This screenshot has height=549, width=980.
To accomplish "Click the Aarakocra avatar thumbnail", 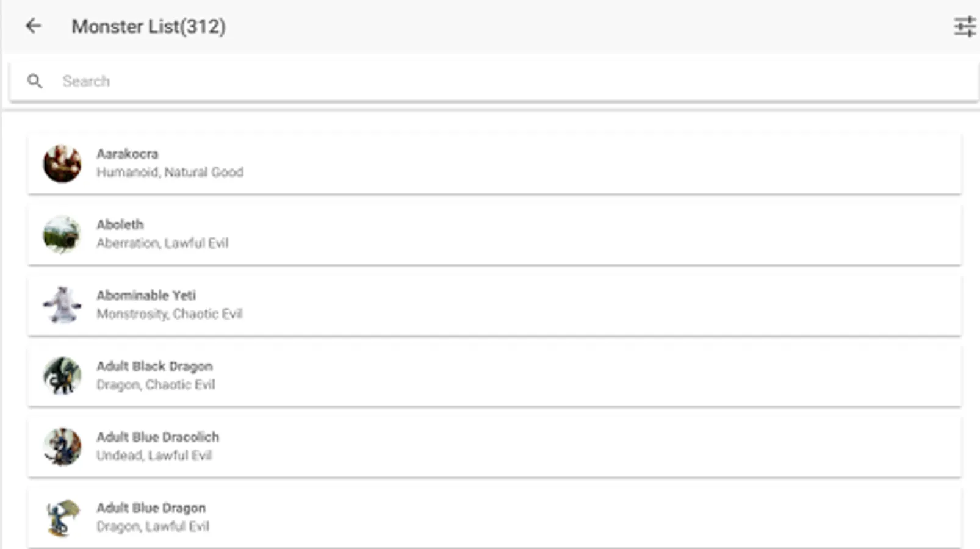I will click(x=62, y=163).
